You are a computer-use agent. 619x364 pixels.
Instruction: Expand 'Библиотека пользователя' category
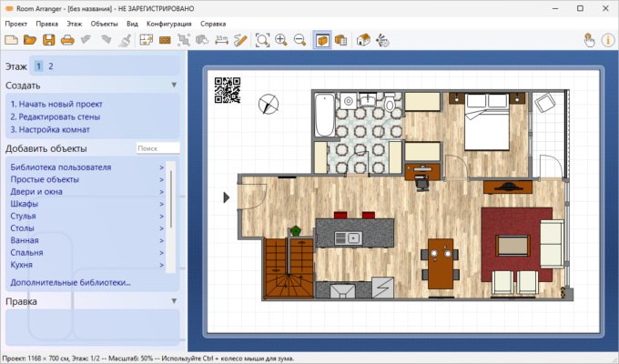point(86,167)
